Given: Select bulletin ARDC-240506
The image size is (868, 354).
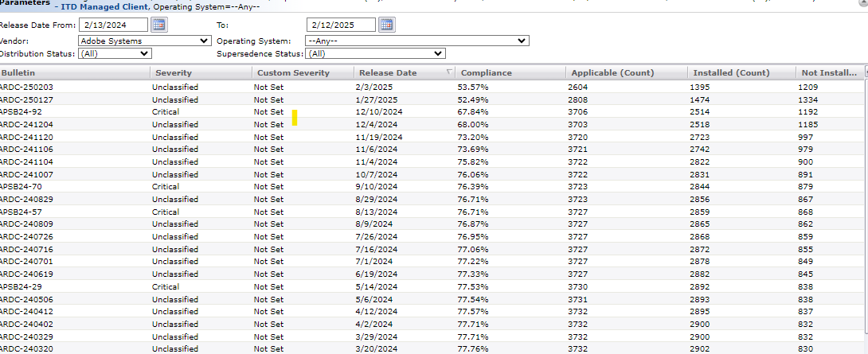Looking at the screenshot, I should [26, 299].
